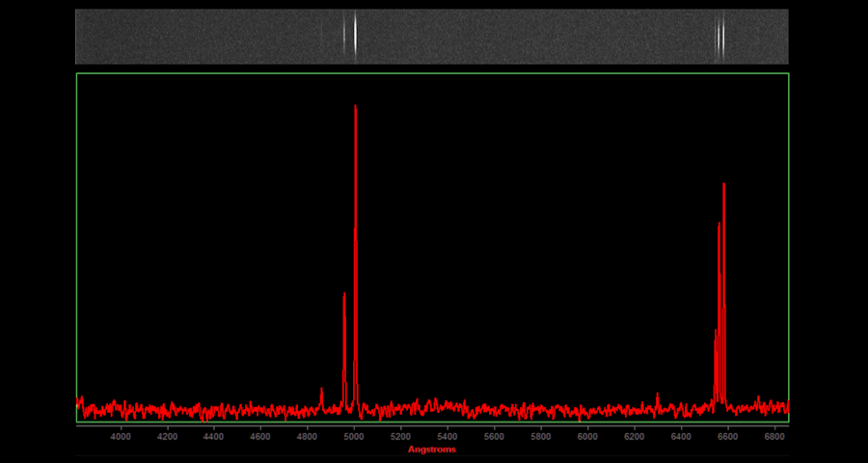The height and width of the screenshot is (463, 868).
Task: Select the small peak near 4860 Angstroms
Action: (x=321, y=391)
